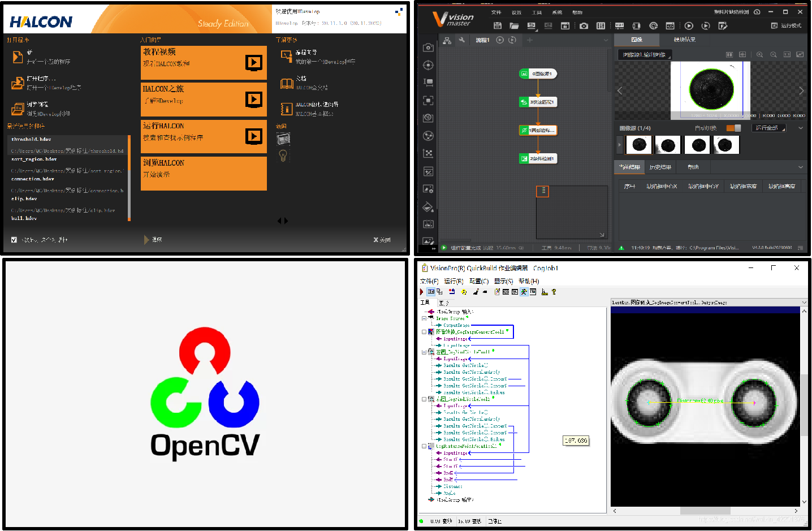Viewport: 812px width, 531px height.
Task: Click the controller sliders icon in VisionMaster toolbar
Action: coord(601,25)
